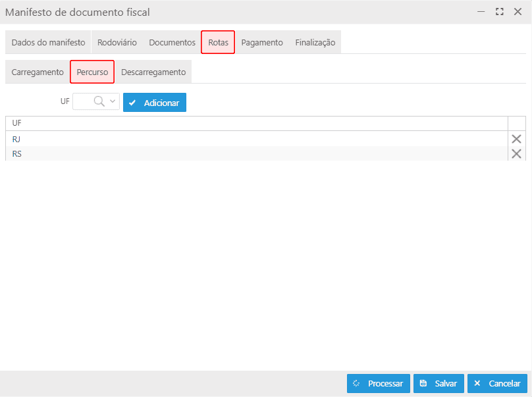
Task: Minimize the Manifesto dialog window
Action: [x=481, y=12]
